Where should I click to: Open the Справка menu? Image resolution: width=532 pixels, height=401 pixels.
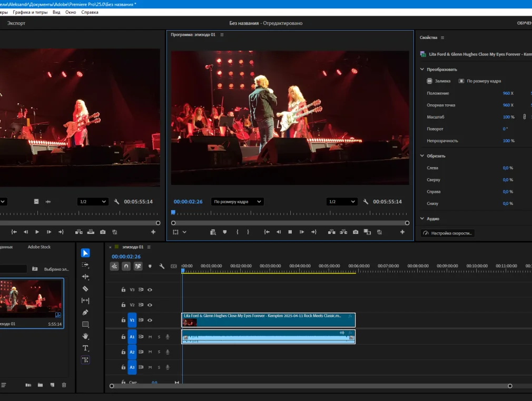point(90,12)
